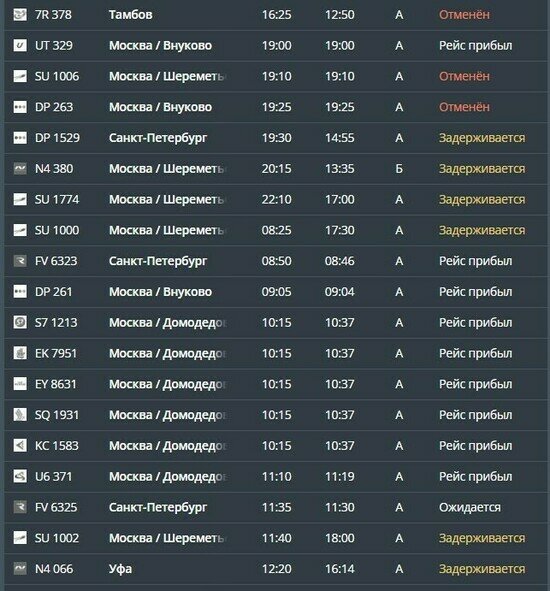This screenshot has width=550, height=591.
Task: Click the Emirates logo beside EK 7951
Action: point(20,353)
